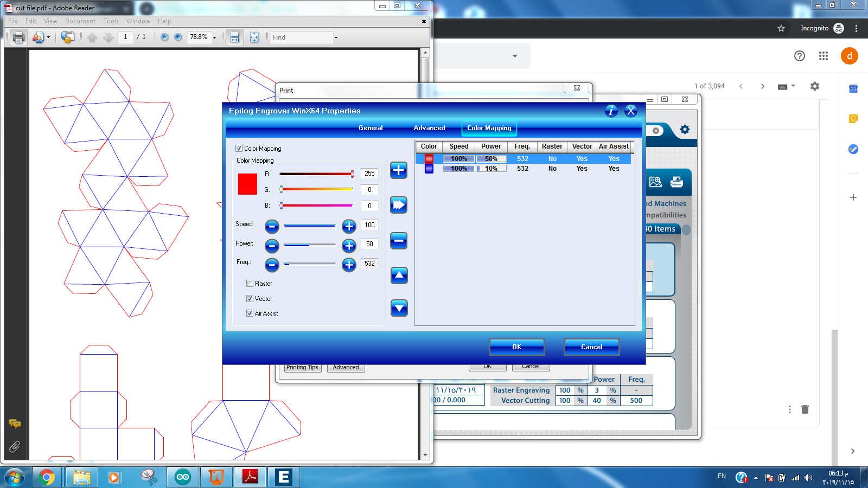Move selected color up with the arrow button

(399, 275)
